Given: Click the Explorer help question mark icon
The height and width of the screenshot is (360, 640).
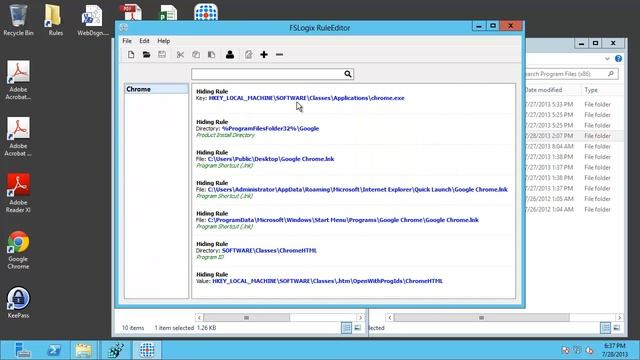Looking at the screenshot, I should (x=618, y=59).
